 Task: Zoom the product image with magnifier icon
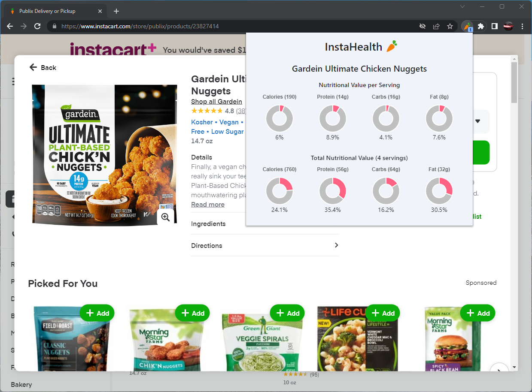click(x=166, y=217)
